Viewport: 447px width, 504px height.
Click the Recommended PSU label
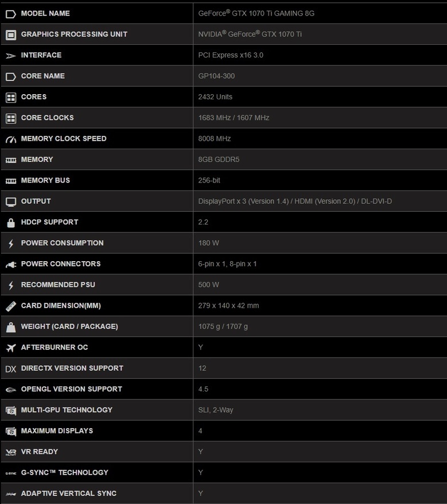(x=58, y=285)
